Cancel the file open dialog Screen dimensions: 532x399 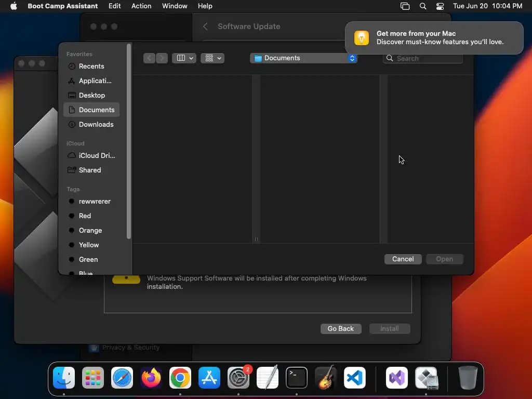403,259
